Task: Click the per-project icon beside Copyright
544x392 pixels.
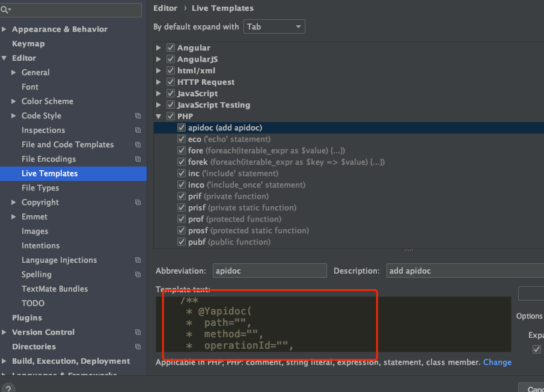Action: pos(138,202)
